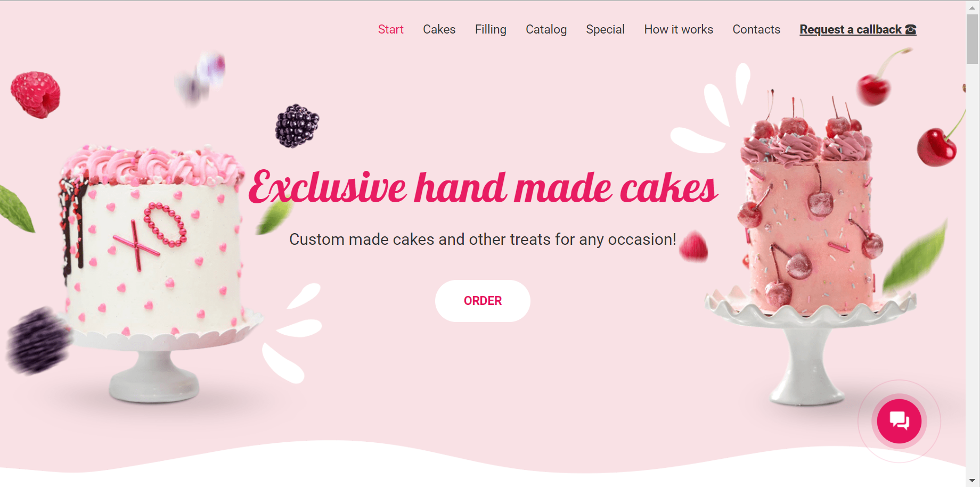Click the red cherry beside pink cake

(x=937, y=146)
